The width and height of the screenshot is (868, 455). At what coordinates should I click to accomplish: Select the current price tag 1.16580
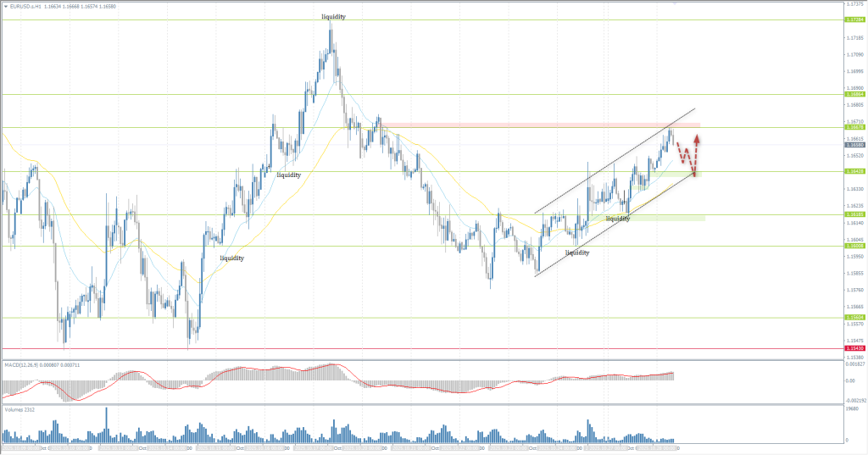[854, 146]
